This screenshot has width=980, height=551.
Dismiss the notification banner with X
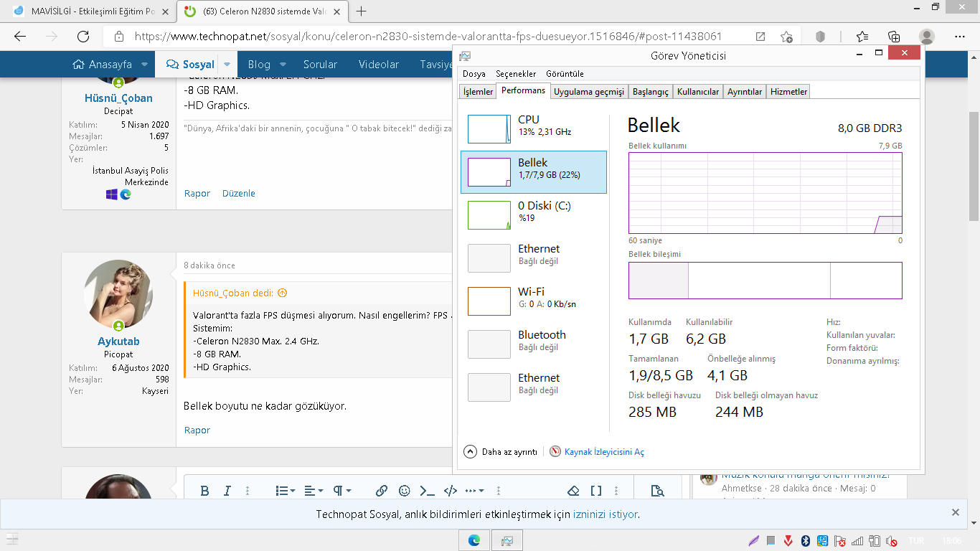pyautogui.click(x=956, y=512)
